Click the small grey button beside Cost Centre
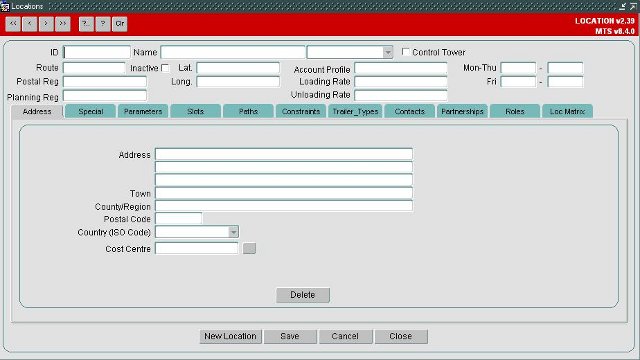The width and height of the screenshot is (640, 360). (249, 248)
